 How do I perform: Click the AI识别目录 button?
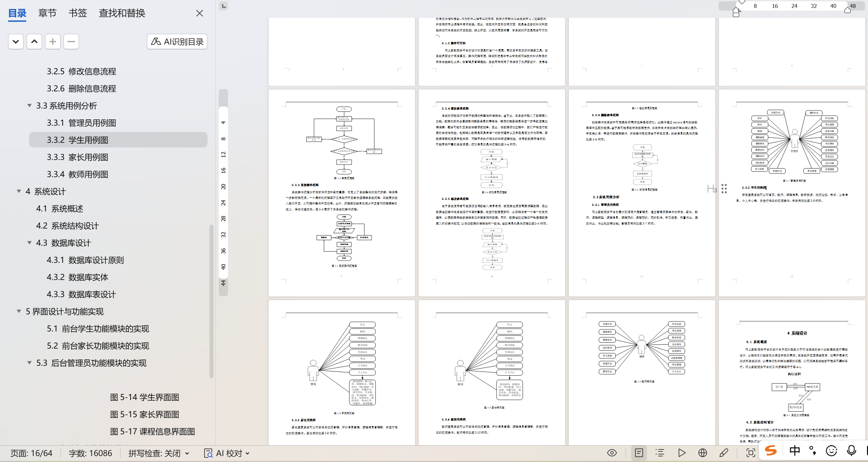tap(177, 42)
